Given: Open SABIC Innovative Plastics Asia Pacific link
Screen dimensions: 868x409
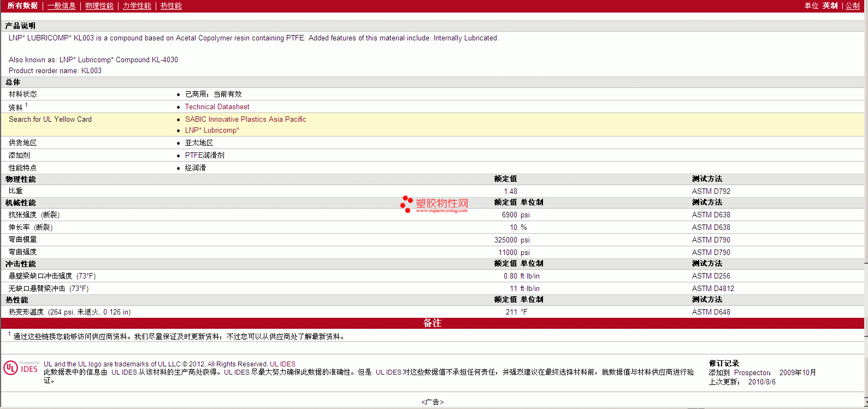Looking at the screenshot, I should (x=245, y=119).
